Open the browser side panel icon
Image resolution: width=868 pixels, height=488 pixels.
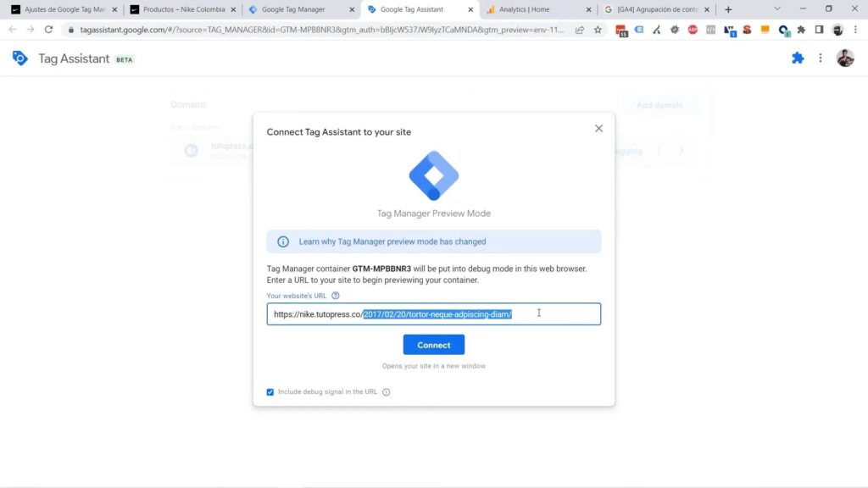point(820,30)
